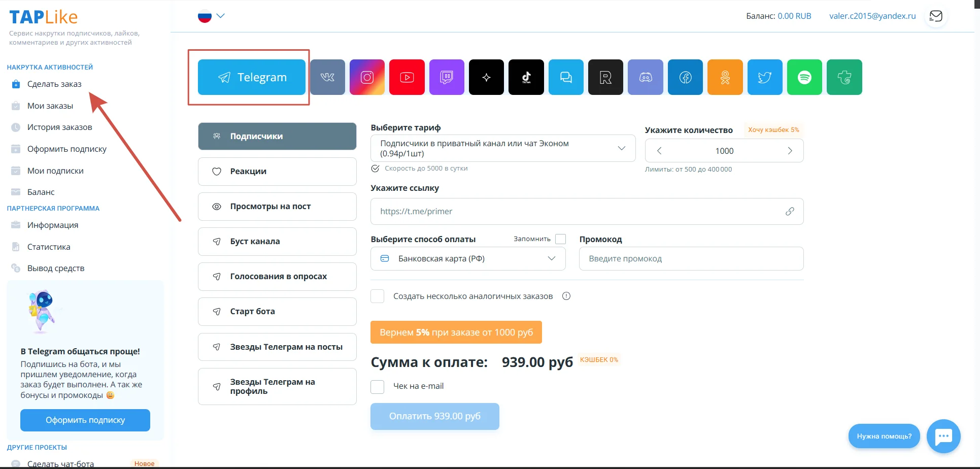The image size is (980, 469).
Task: Open the "Банковская карта (РФ)" payment dropdown
Action: click(x=468, y=259)
